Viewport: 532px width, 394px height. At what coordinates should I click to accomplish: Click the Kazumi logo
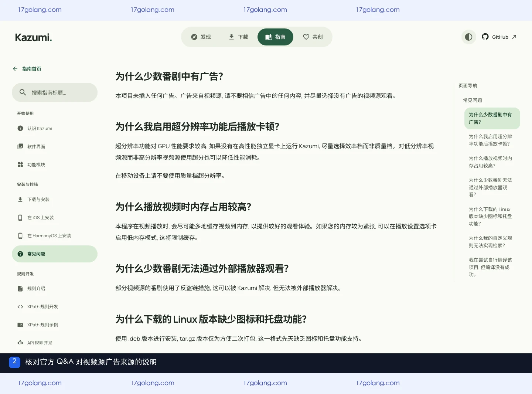33,37
